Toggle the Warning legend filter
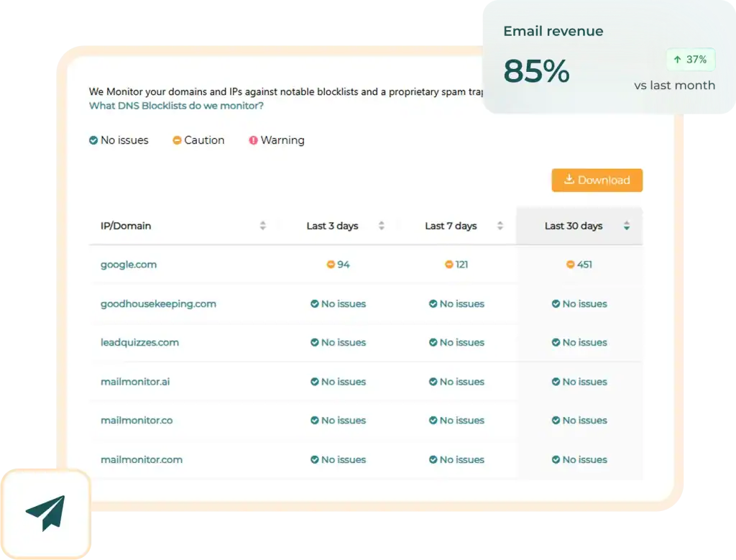The width and height of the screenshot is (736, 560). 277,140
